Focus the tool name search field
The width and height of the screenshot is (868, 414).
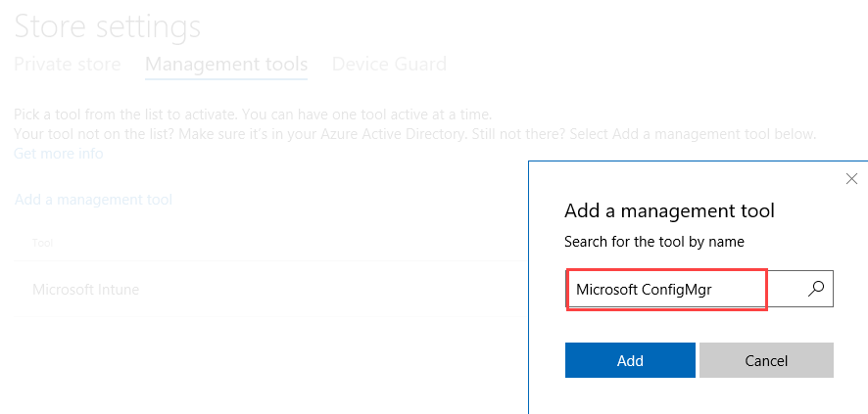(686, 289)
